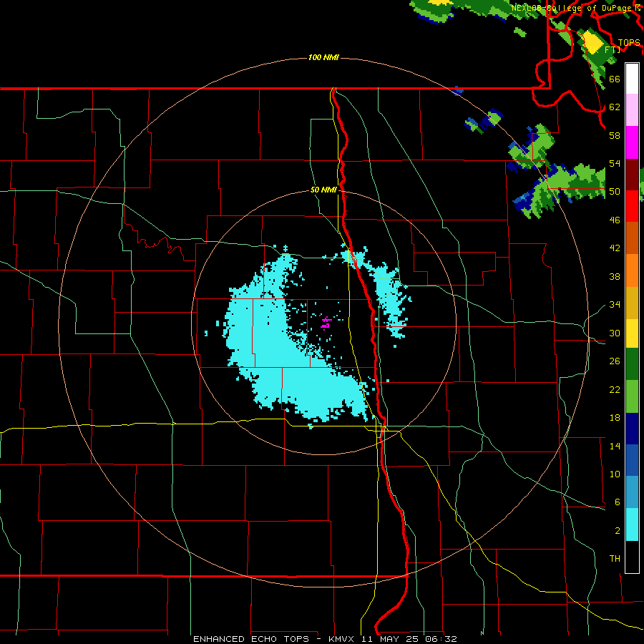Viewport: 644px width, 644px height.
Task: Click the 6 value on the legend scale
Action: point(618,502)
